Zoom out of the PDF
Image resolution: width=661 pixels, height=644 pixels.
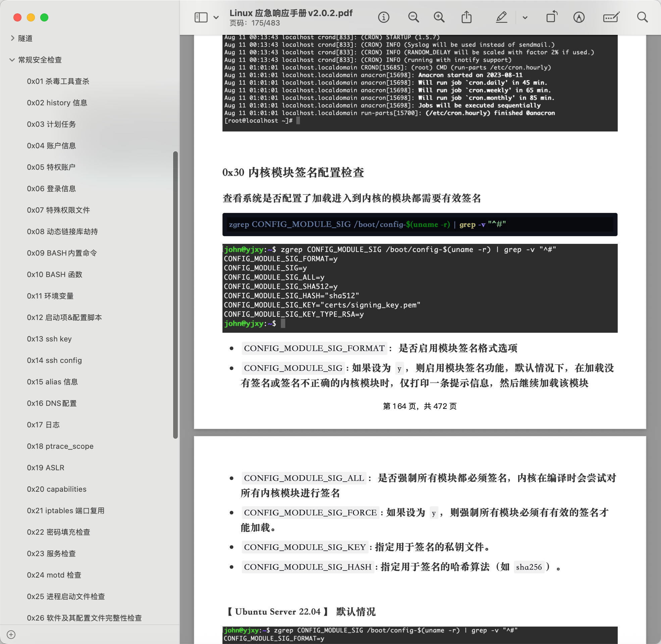tap(413, 17)
